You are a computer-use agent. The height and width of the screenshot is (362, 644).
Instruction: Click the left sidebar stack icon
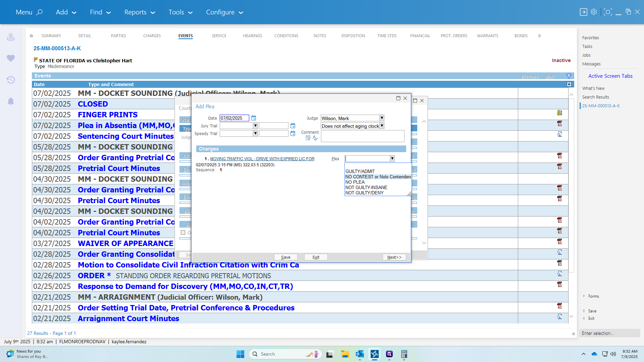[x=11, y=37]
